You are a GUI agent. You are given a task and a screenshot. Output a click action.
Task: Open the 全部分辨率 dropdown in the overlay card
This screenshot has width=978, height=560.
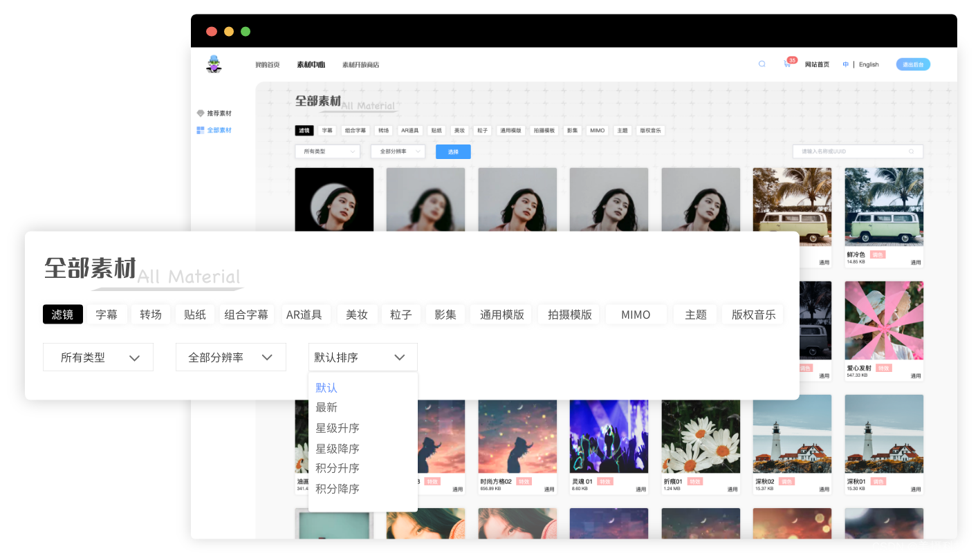[x=231, y=357]
